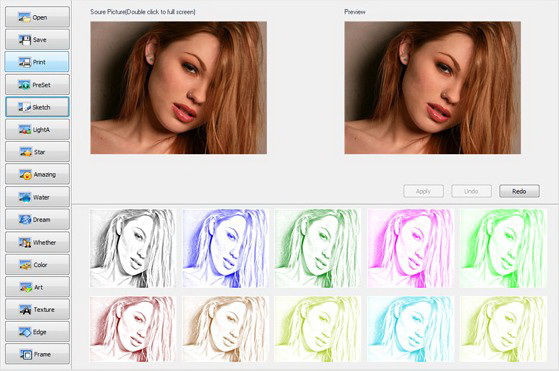Open the Dream effects category

click(x=37, y=220)
